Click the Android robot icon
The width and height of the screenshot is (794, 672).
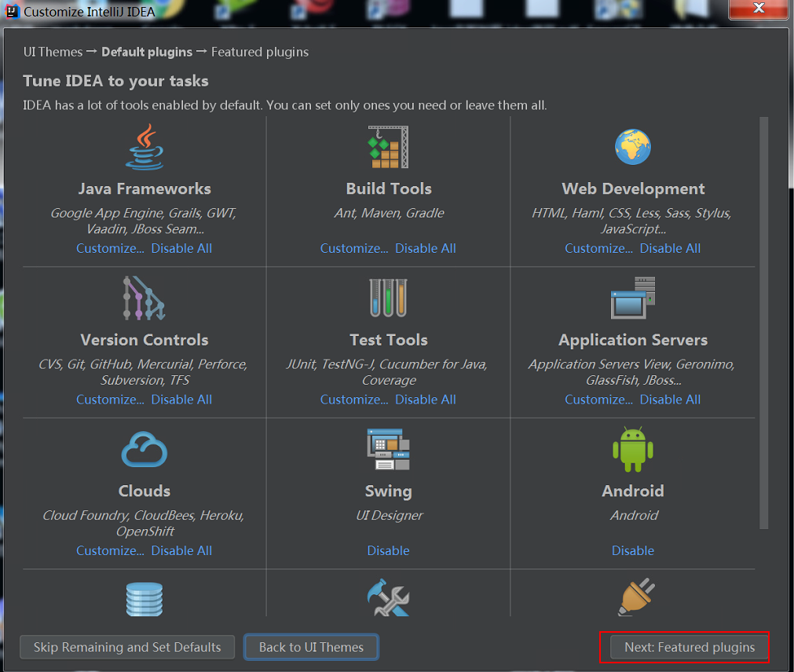coord(633,449)
